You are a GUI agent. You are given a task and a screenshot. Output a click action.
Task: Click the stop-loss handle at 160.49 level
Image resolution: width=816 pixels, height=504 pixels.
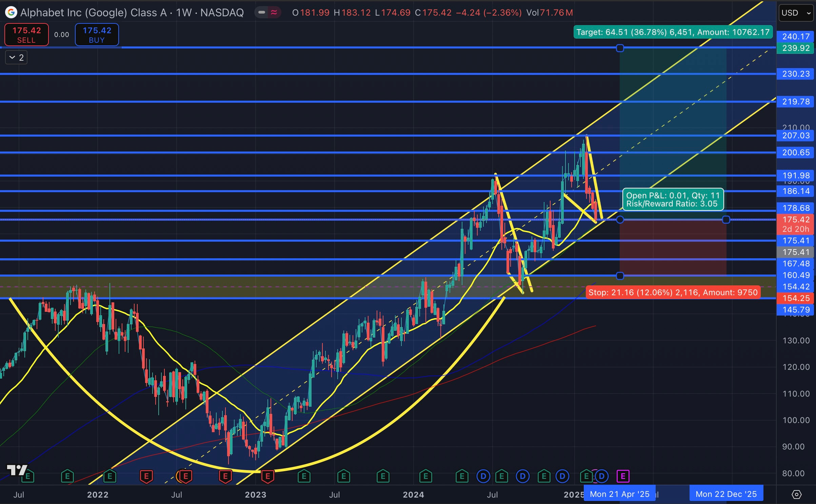620,276
